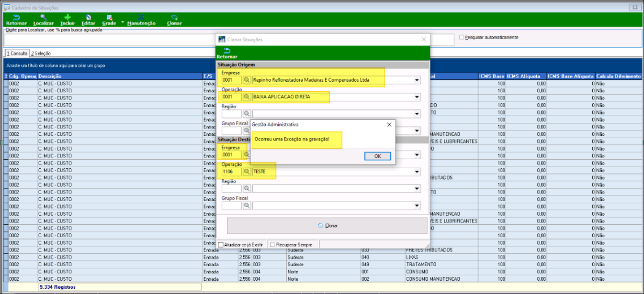The height and width of the screenshot is (294, 644).
Task: Check the Atualizar se já Existir box
Action: (x=221, y=245)
